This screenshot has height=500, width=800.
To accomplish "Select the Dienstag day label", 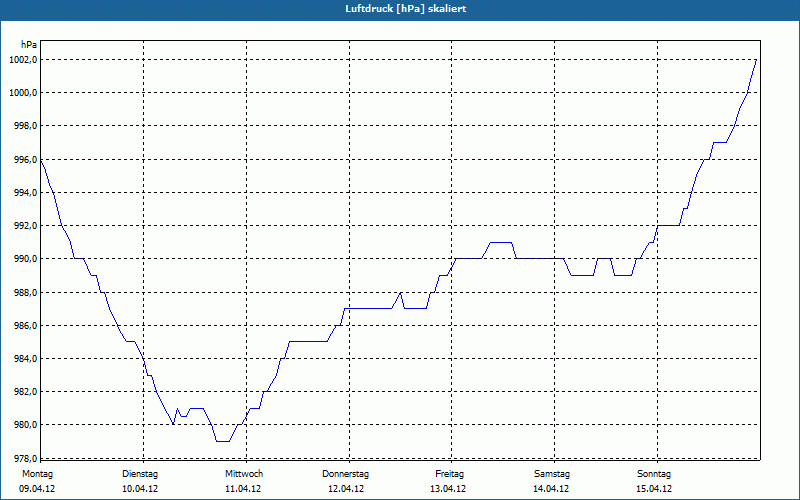I will click(140, 474).
